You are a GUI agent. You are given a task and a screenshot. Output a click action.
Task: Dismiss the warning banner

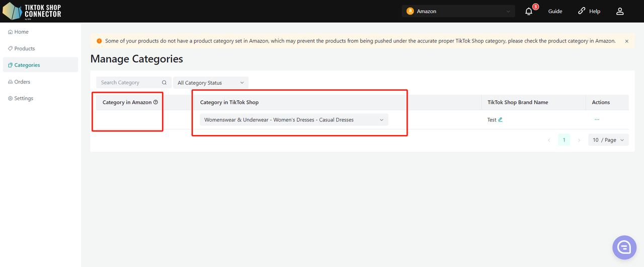626,41
